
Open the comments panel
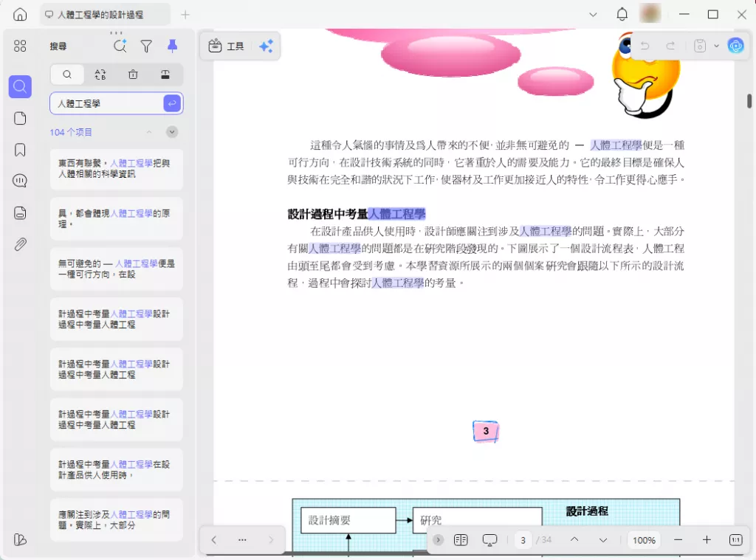[20, 180]
